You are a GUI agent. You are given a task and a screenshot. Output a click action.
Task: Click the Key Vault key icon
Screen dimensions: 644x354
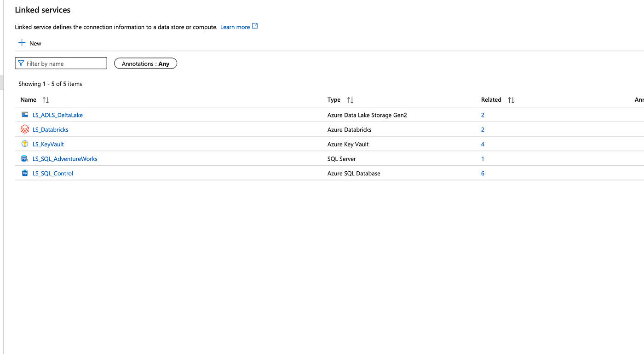pos(25,144)
